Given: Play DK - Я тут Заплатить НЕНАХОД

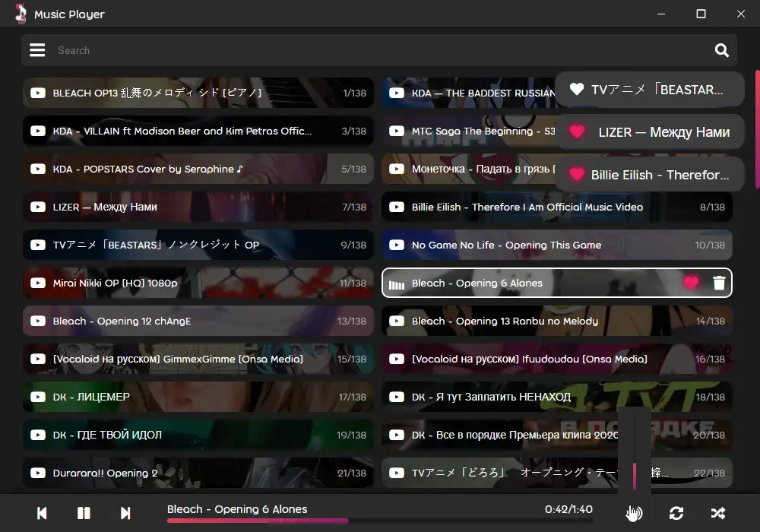Looking at the screenshot, I should click(557, 397).
